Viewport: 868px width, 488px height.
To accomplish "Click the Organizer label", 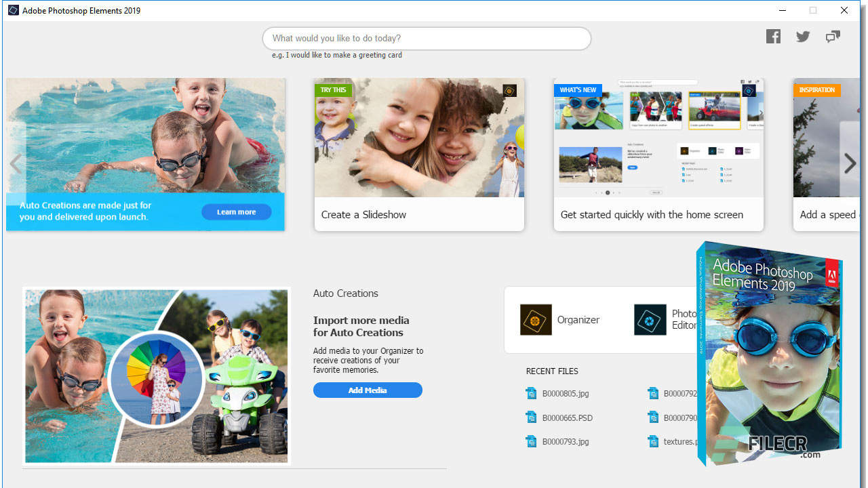I will pyautogui.click(x=578, y=320).
